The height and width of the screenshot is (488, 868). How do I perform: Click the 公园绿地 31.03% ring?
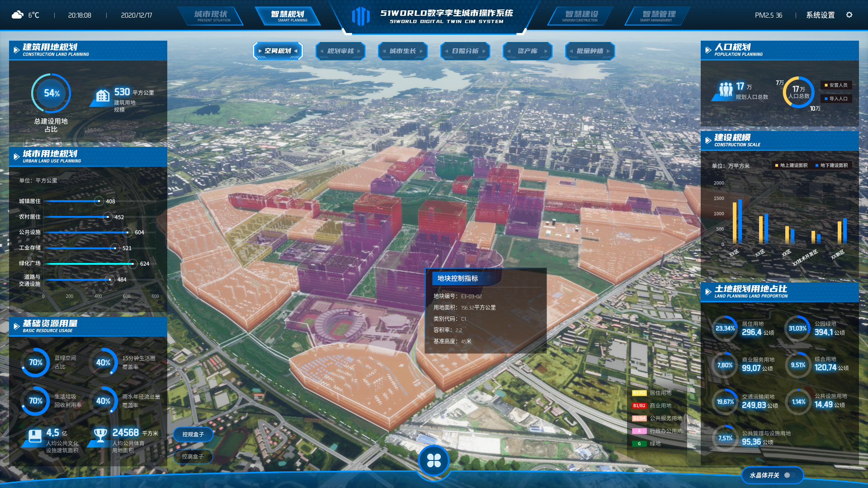tap(797, 328)
